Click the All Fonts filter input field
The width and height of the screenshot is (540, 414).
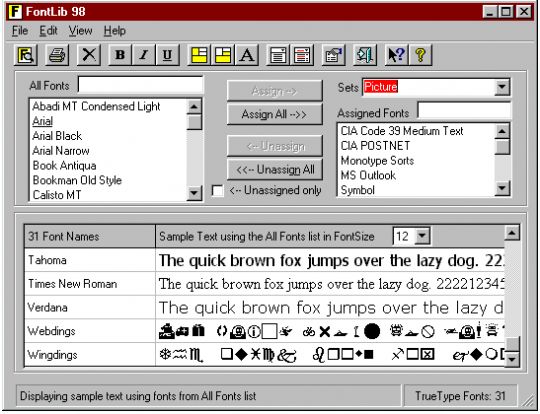(x=141, y=85)
